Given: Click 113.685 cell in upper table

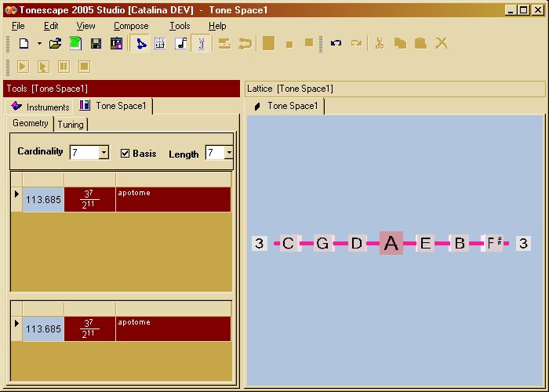Looking at the screenshot, I should [x=43, y=199].
